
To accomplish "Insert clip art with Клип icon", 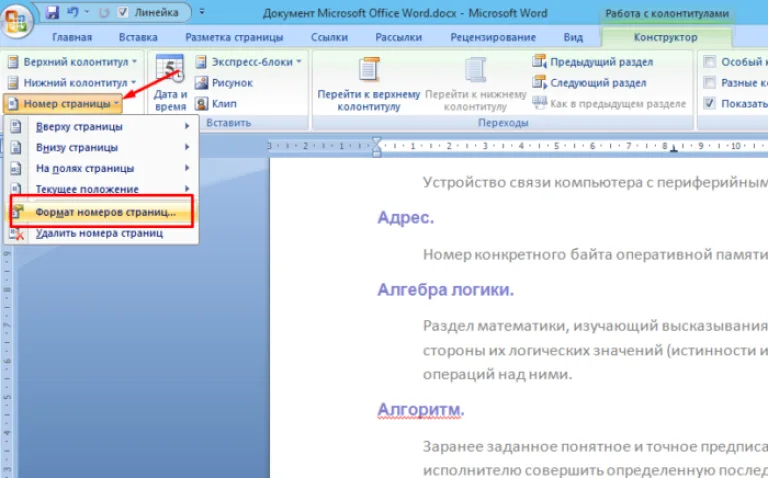I will [201, 103].
